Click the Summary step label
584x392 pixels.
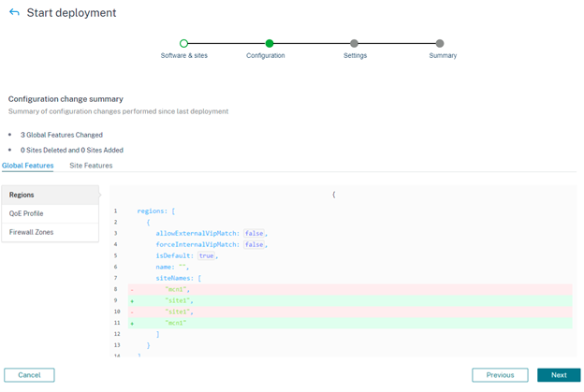click(x=443, y=55)
